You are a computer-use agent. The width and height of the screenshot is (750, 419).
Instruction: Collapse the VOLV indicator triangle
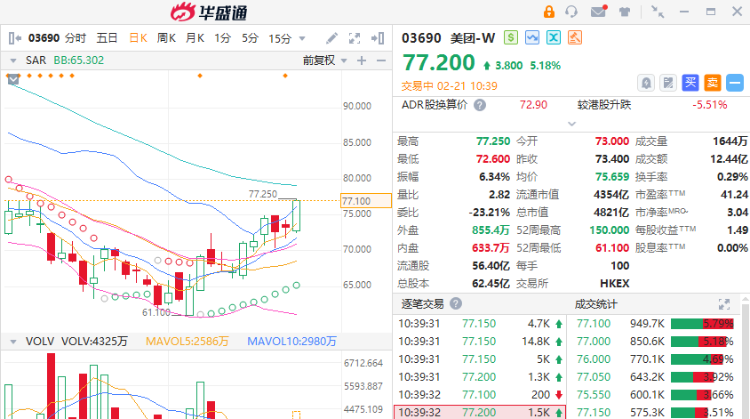coord(13,342)
